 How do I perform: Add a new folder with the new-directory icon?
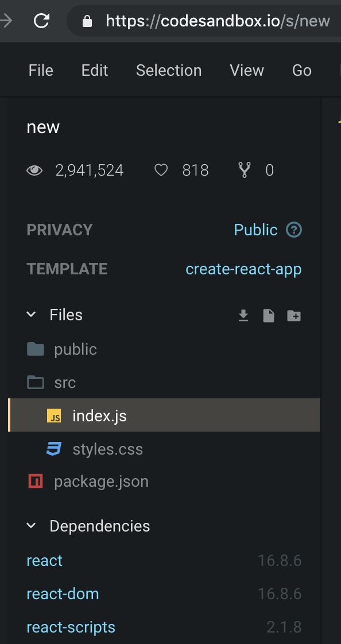pyautogui.click(x=293, y=315)
